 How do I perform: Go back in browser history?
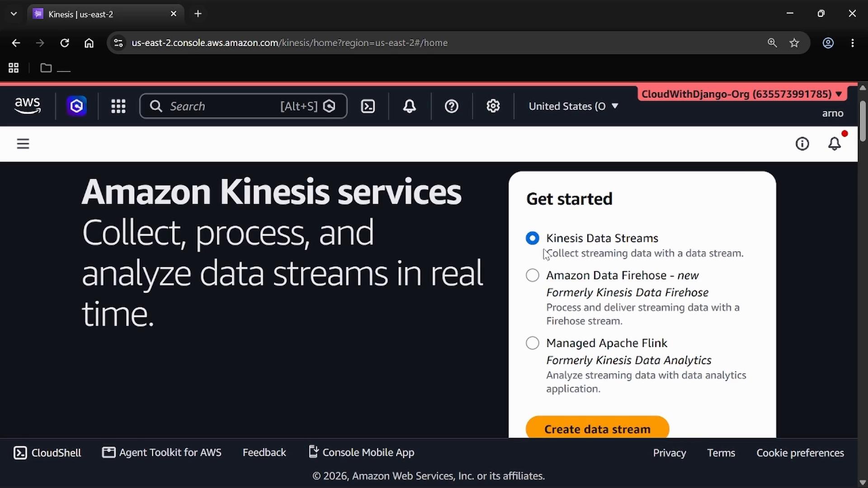pyautogui.click(x=16, y=43)
